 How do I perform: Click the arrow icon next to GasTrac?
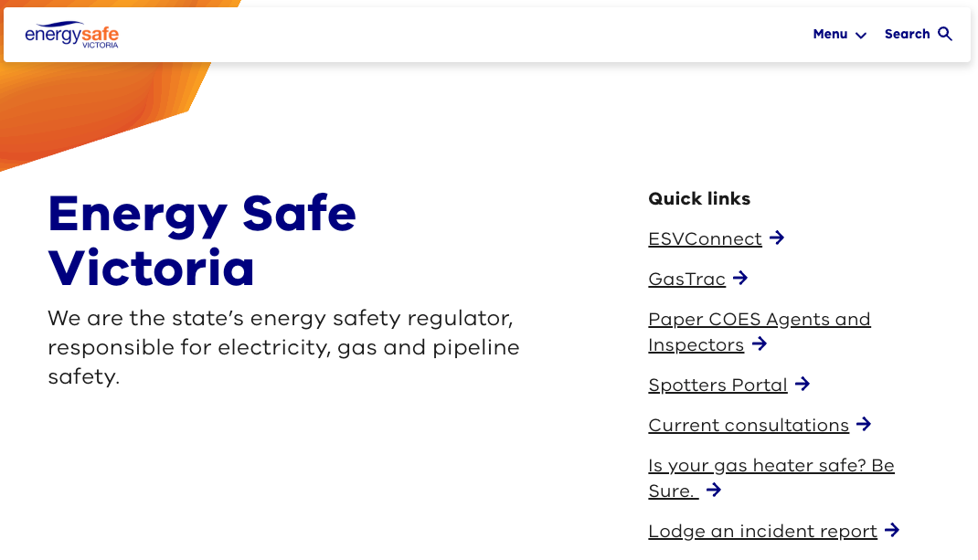740,278
